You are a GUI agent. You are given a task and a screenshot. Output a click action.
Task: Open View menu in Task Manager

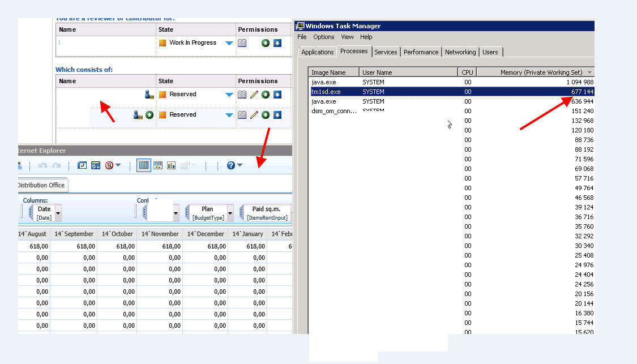pyautogui.click(x=347, y=37)
